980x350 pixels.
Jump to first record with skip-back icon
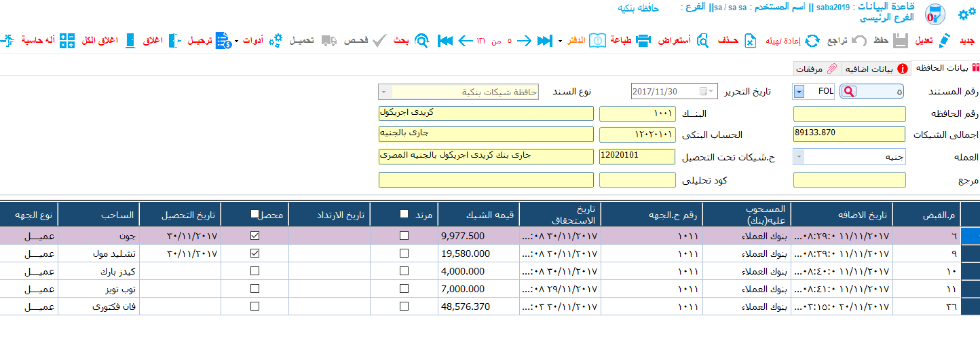[445, 41]
